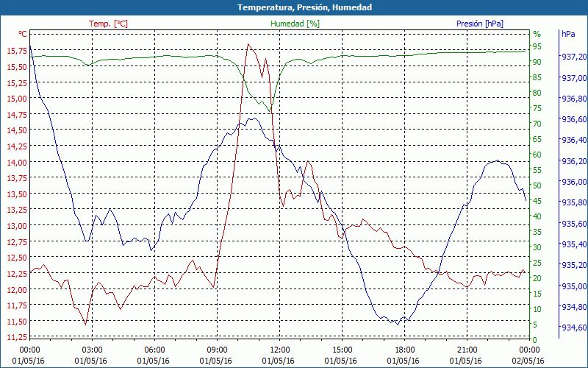The width and height of the screenshot is (588, 368).
Task: Click the '°C' unit label on temperature axis
Action: pyautogui.click(x=23, y=34)
